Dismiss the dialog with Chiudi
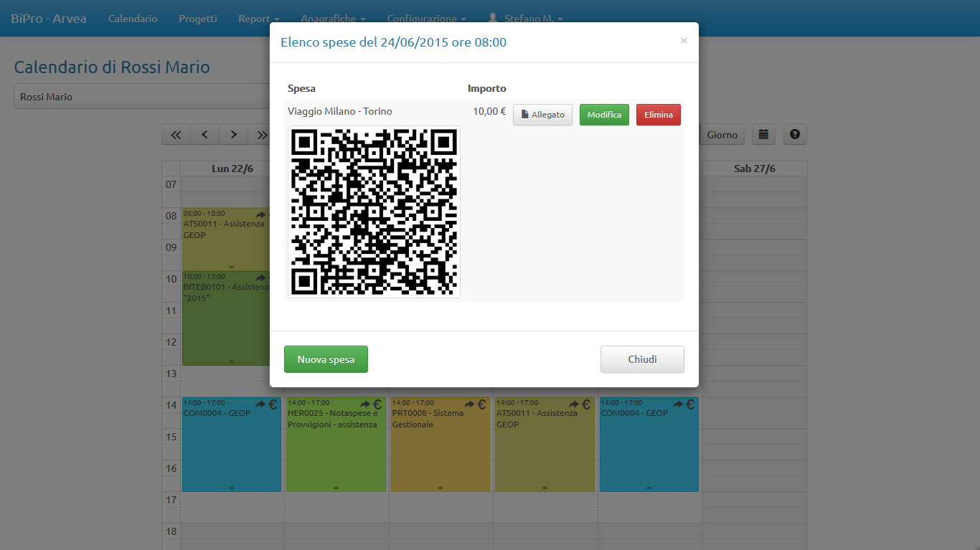This screenshot has width=980, height=550. (642, 359)
